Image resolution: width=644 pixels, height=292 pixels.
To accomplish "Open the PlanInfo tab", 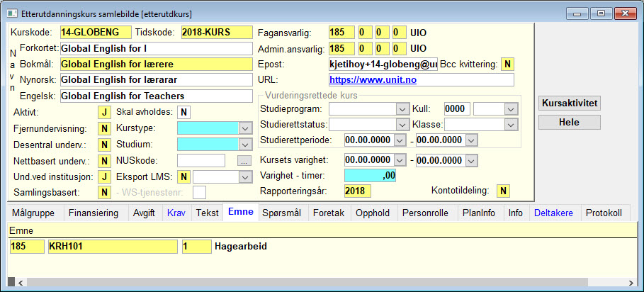I will click(x=479, y=213).
